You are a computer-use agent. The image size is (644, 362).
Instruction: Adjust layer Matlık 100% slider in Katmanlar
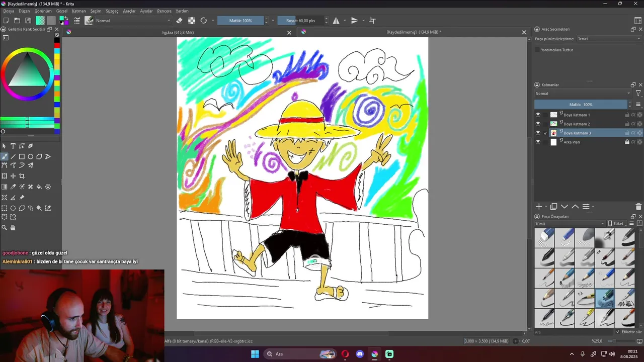pos(581,105)
